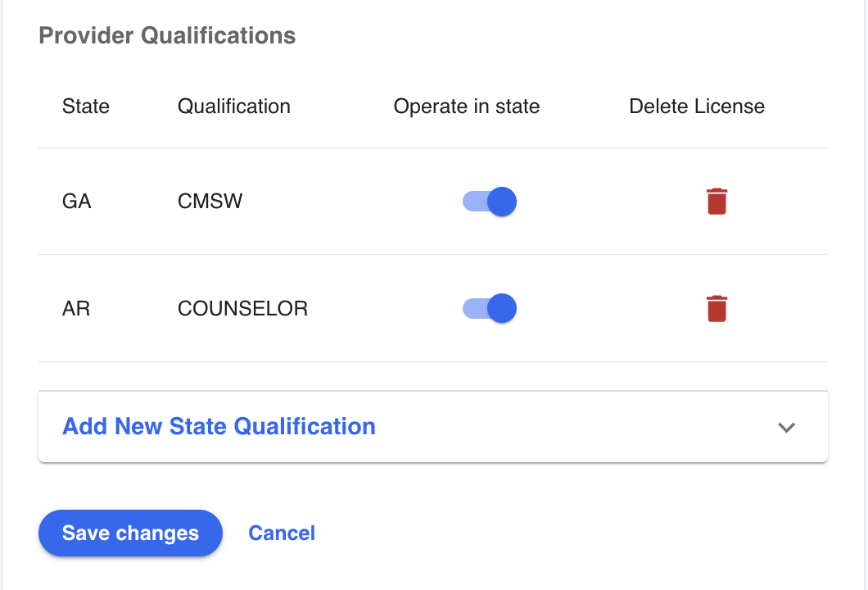
Task: Click the COUNSELOR qualification cell
Action: pyautogui.click(x=242, y=309)
